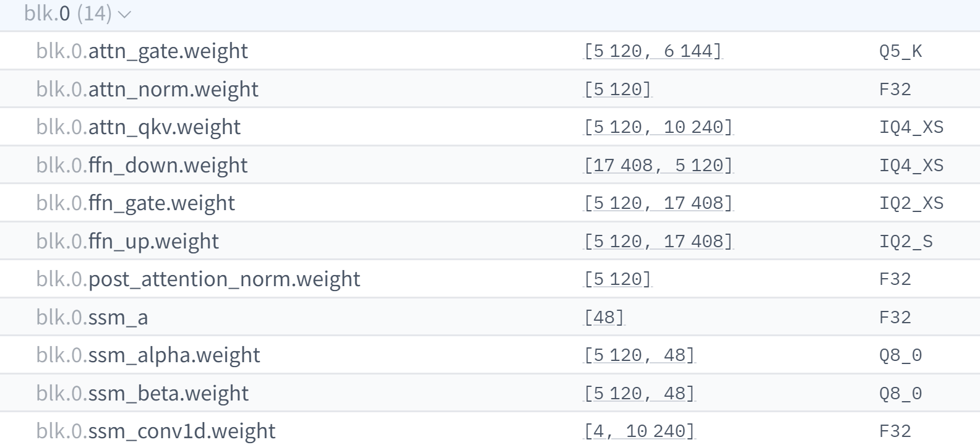980x445 pixels.
Task: Click the IQ2_S type for ffn_up
Action: (x=906, y=242)
